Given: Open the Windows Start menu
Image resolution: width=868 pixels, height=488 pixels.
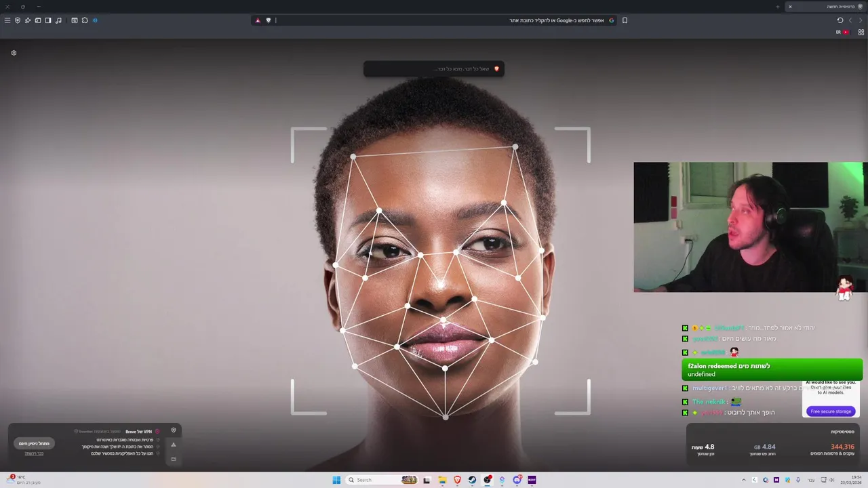Looking at the screenshot, I should click(336, 480).
